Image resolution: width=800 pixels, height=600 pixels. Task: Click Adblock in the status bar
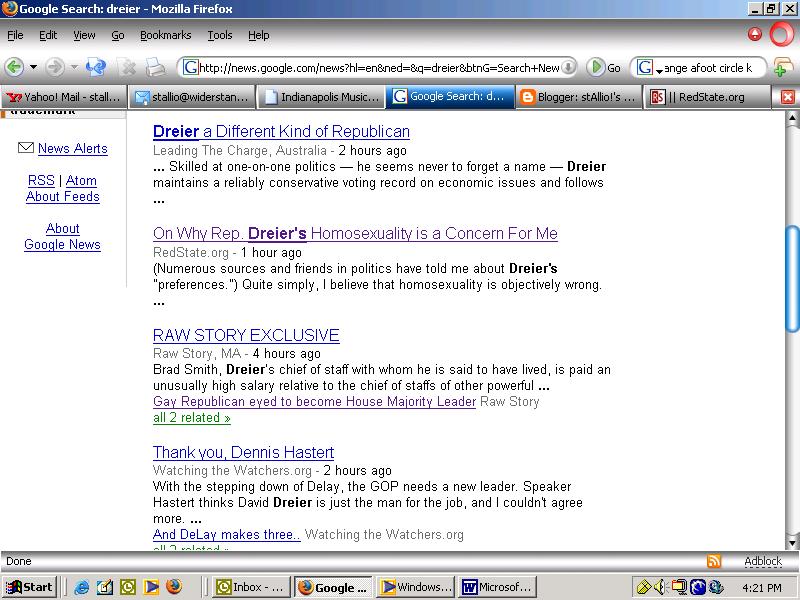point(763,561)
